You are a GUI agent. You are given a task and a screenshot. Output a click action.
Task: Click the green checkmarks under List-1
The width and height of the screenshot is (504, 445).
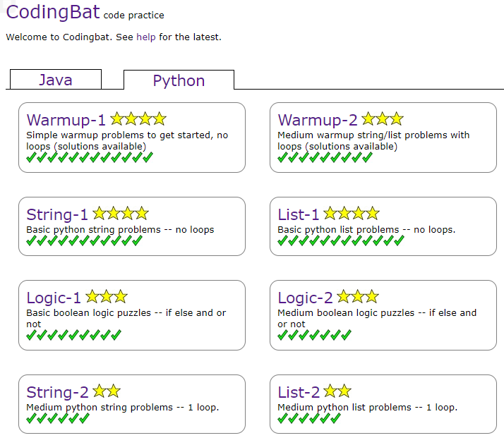(341, 240)
